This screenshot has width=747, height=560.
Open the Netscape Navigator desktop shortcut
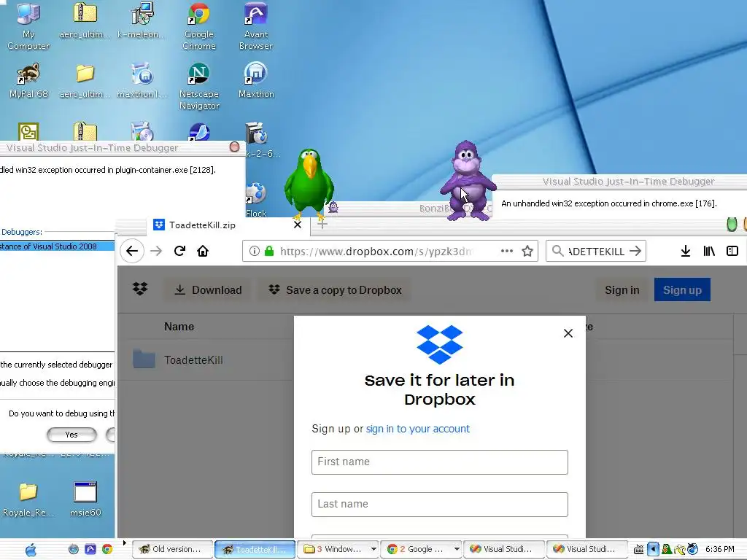click(199, 87)
